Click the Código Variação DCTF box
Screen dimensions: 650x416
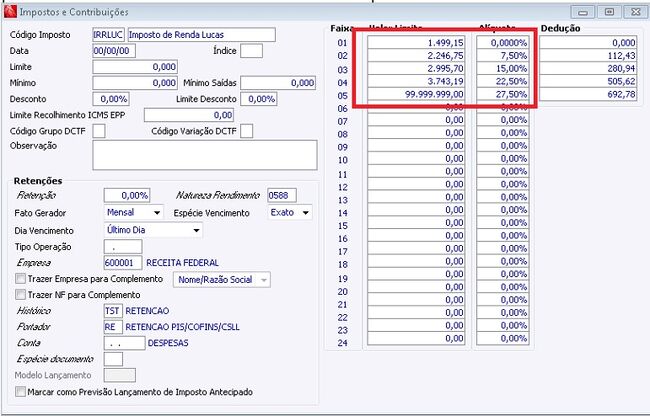click(x=247, y=131)
